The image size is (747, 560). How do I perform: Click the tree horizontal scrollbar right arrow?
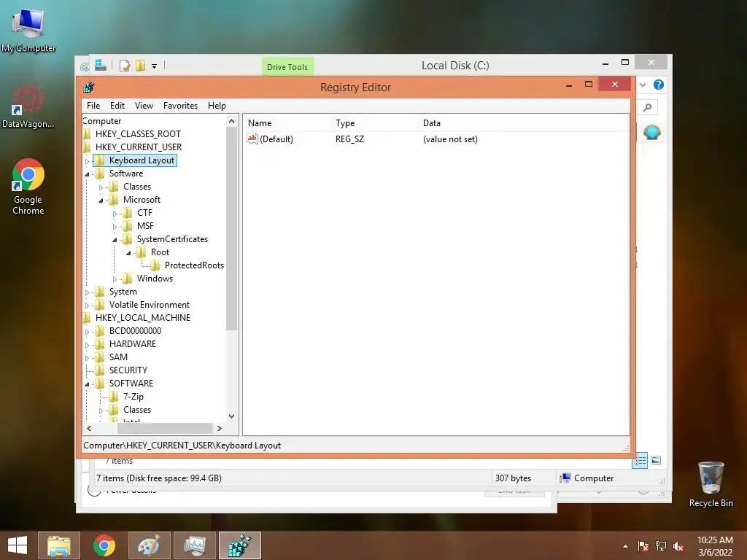click(x=219, y=428)
